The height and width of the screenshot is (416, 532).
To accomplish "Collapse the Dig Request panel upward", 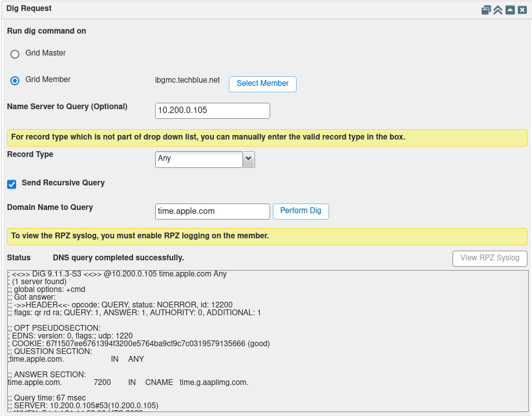I will [510, 10].
